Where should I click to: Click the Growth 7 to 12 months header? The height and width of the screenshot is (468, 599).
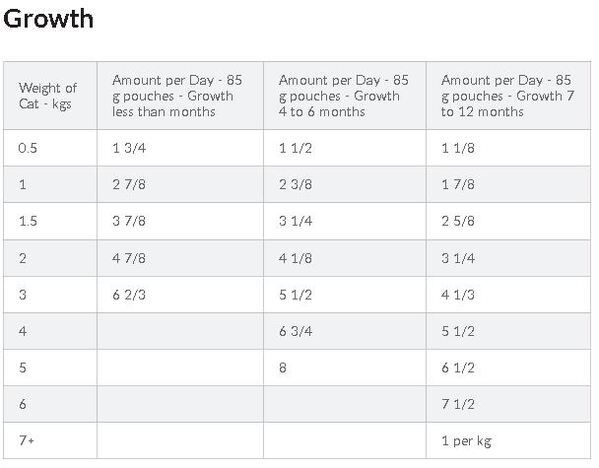508,96
